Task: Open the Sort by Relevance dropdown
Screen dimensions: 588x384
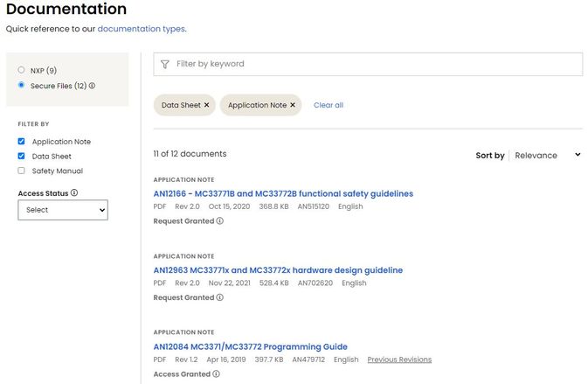Action: 547,155
